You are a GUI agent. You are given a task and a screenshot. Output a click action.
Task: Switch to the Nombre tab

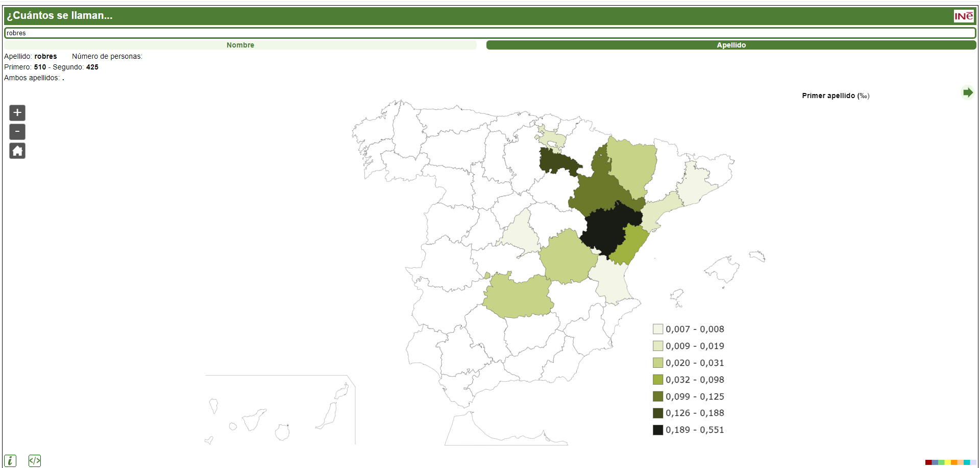click(x=240, y=45)
